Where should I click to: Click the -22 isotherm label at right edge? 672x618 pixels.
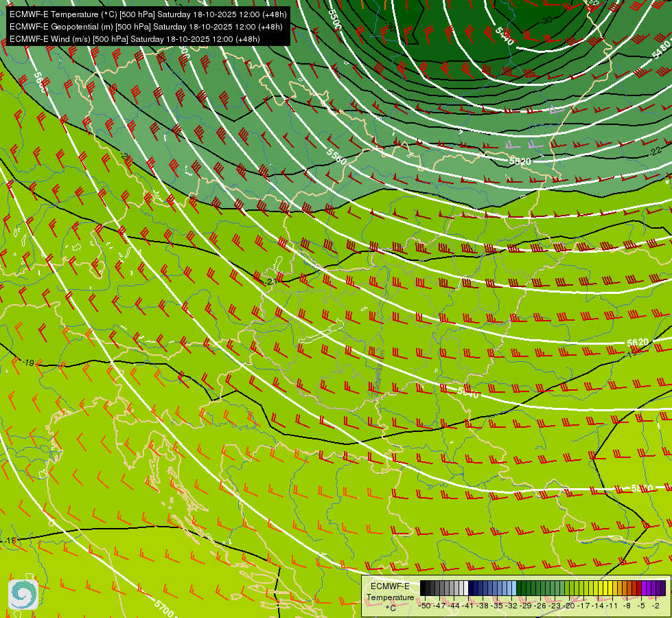656,151
